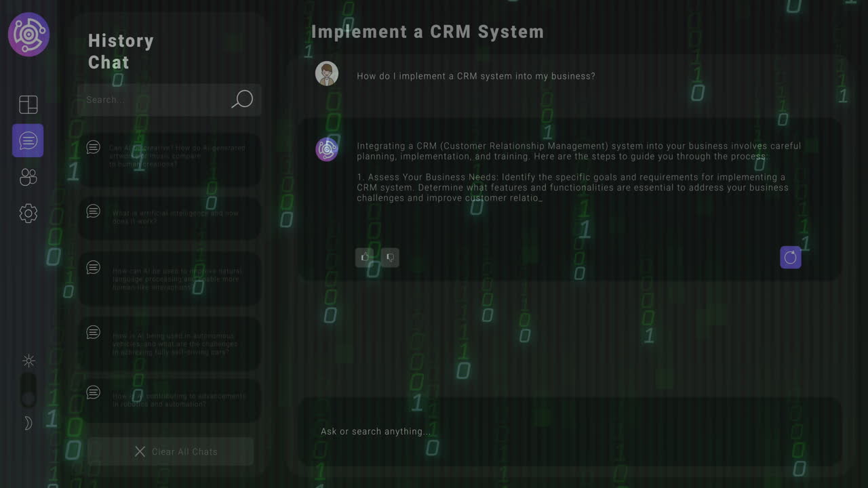The width and height of the screenshot is (868, 488).
Task: Click the app logo at top left
Action: click(x=28, y=34)
